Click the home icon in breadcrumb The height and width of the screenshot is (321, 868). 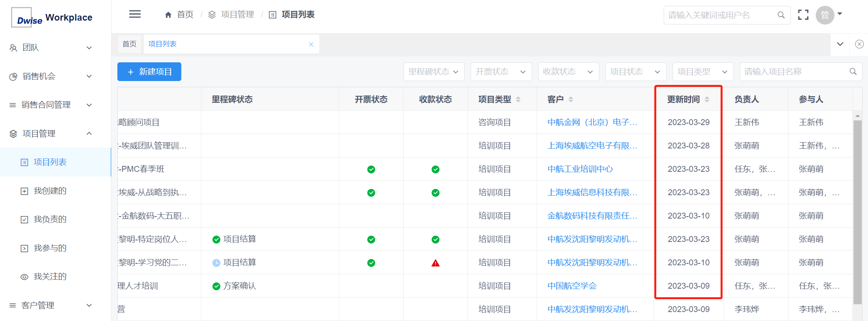point(168,15)
